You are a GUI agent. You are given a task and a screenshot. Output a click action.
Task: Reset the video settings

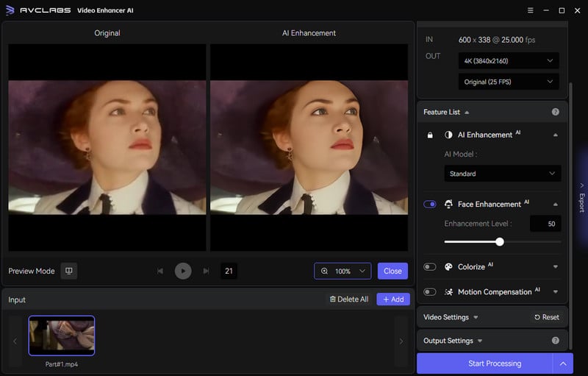(x=547, y=317)
